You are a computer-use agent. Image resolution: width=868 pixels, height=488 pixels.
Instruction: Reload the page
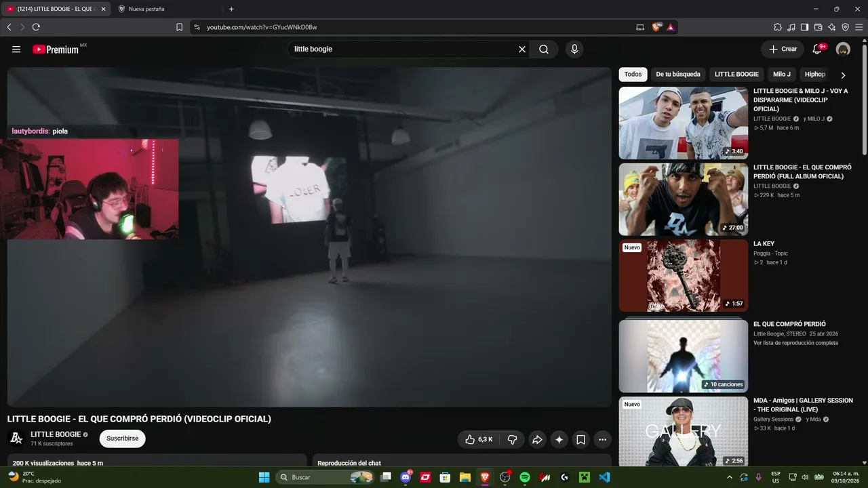click(x=36, y=27)
